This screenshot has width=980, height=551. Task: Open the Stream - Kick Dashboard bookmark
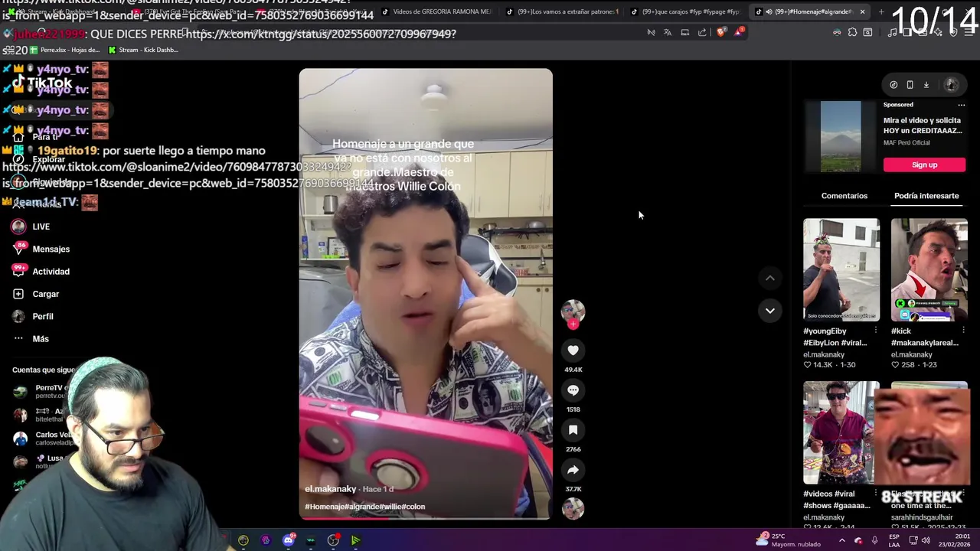[x=144, y=50]
